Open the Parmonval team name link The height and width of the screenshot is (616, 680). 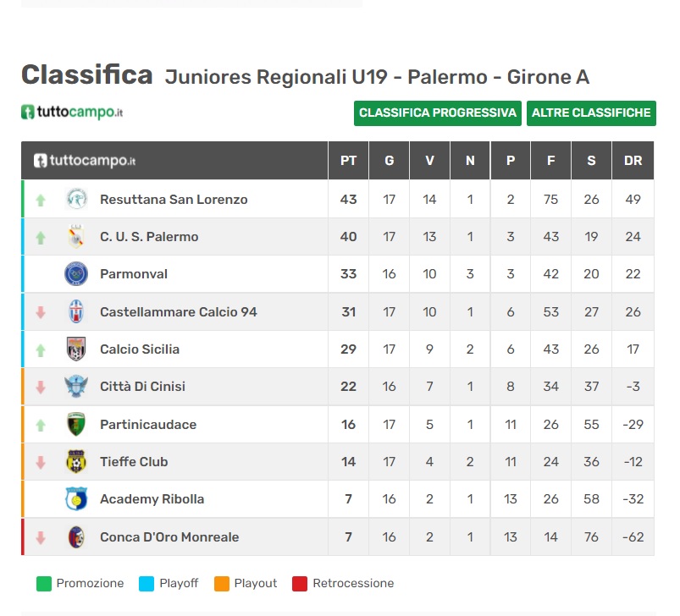point(134,274)
